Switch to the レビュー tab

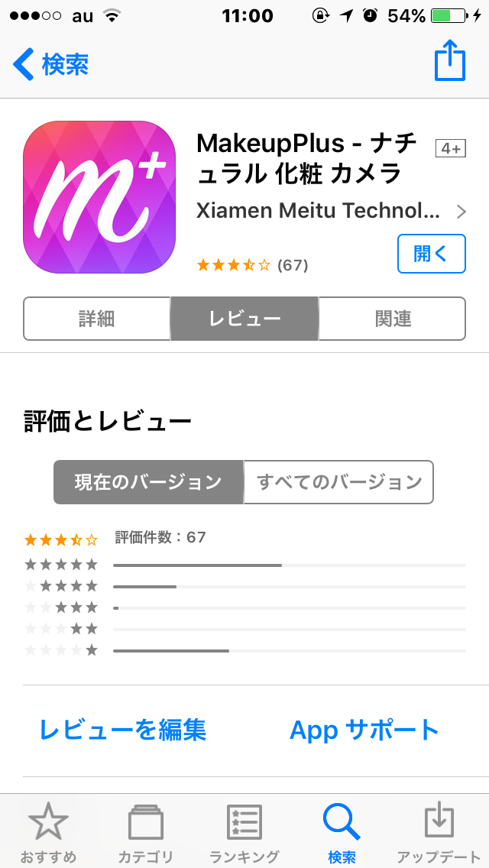tap(244, 319)
